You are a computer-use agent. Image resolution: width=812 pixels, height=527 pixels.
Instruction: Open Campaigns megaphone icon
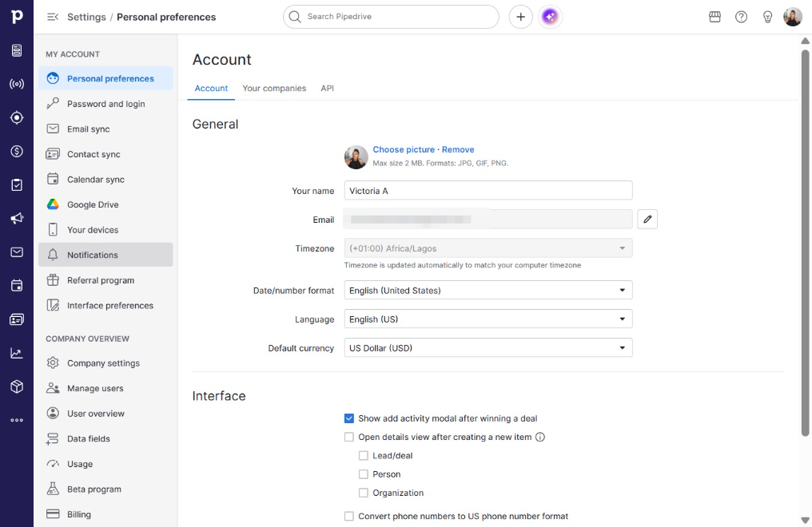(17, 218)
